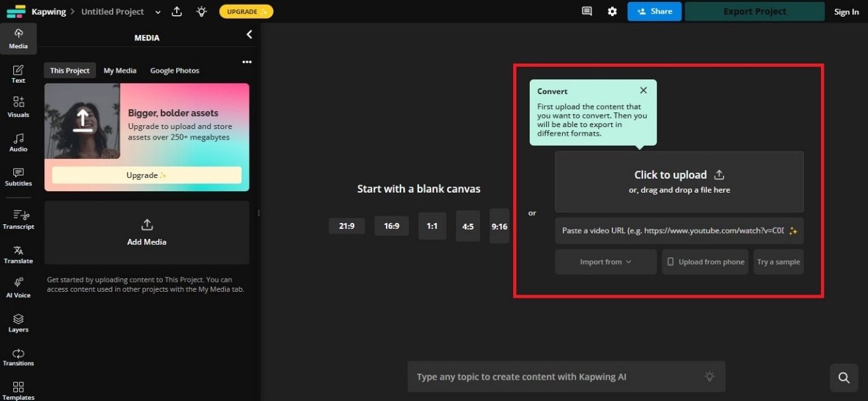Image resolution: width=868 pixels, height=401 pixels.
Task: Click Add Media upload area
Action: pos(147,233)
